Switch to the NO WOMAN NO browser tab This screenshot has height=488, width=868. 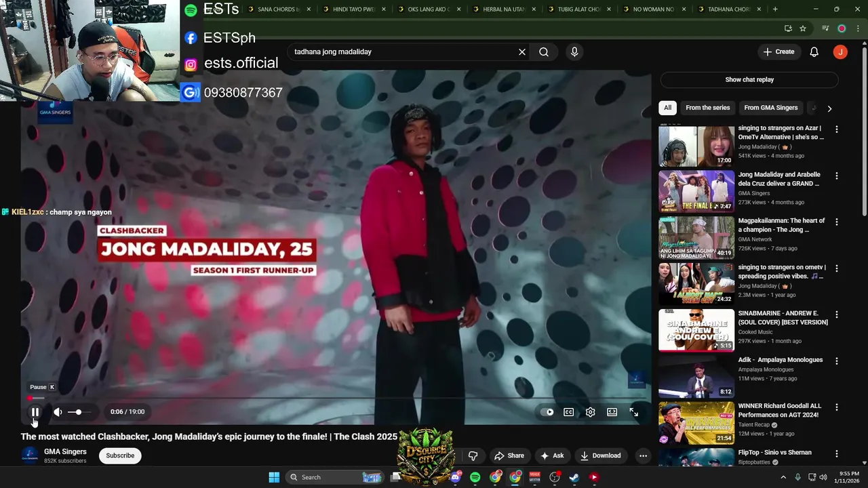[x=653, y=9]
